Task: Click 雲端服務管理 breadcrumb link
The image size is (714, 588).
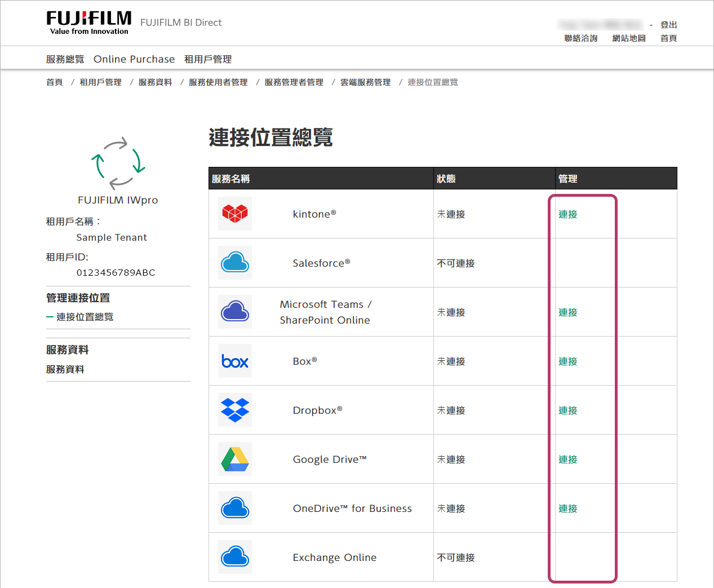Action: 365,82
